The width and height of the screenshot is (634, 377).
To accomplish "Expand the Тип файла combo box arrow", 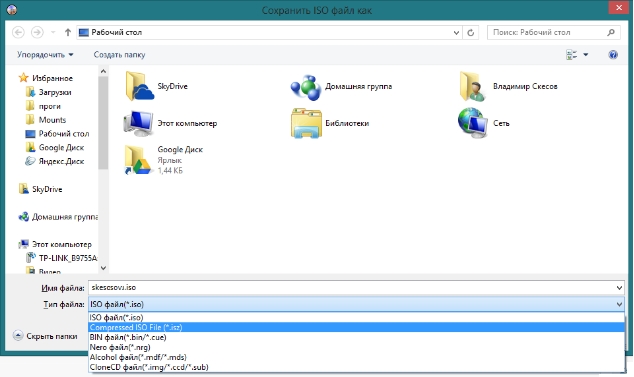I will [619, 304].
